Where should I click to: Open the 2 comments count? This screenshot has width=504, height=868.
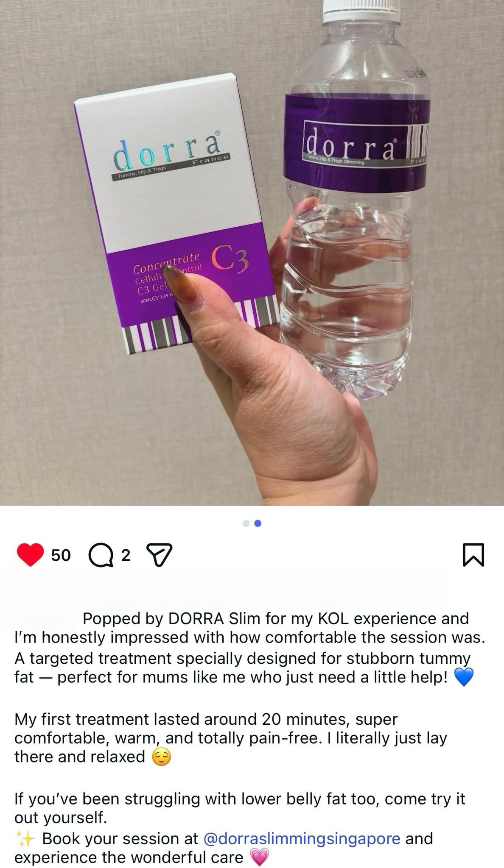coord(125,555)
